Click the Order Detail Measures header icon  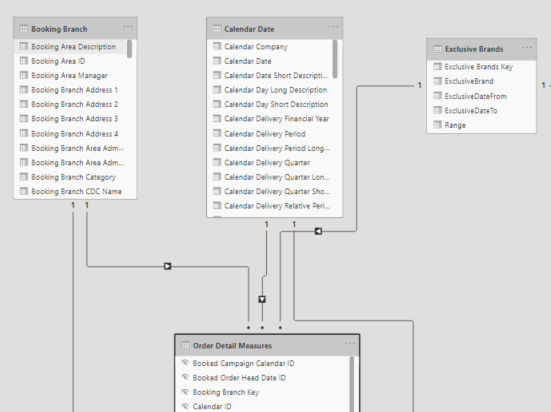click(x=185, y=346)
